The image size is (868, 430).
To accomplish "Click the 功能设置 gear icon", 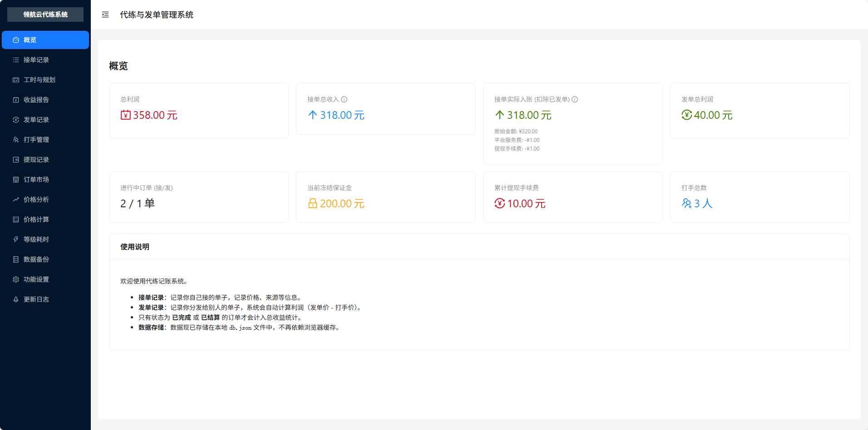I will (x=16, y=279).
